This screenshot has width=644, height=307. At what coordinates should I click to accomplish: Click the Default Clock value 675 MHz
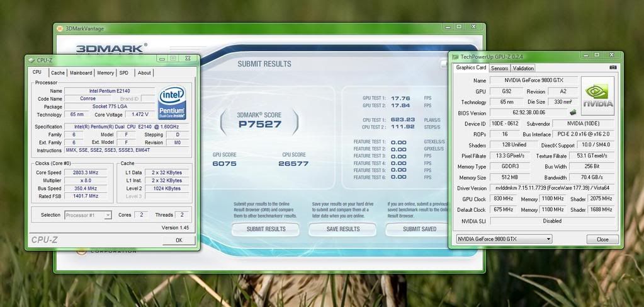(x=503, y=209)
